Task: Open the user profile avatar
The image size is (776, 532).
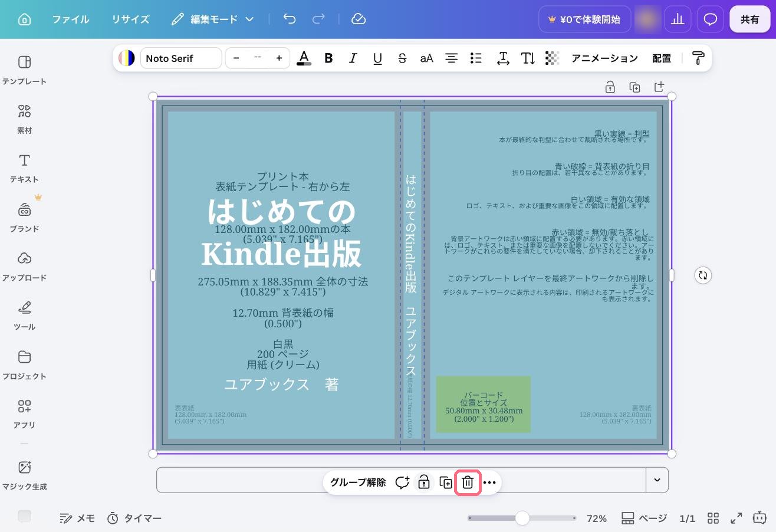Action: pyautogui.click(x=647, y=19)
